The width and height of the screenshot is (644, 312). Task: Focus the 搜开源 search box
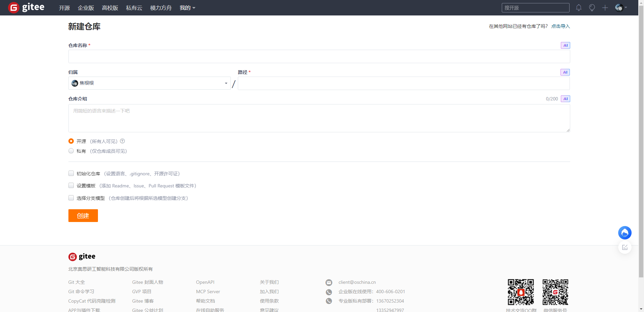pos(536,8)
